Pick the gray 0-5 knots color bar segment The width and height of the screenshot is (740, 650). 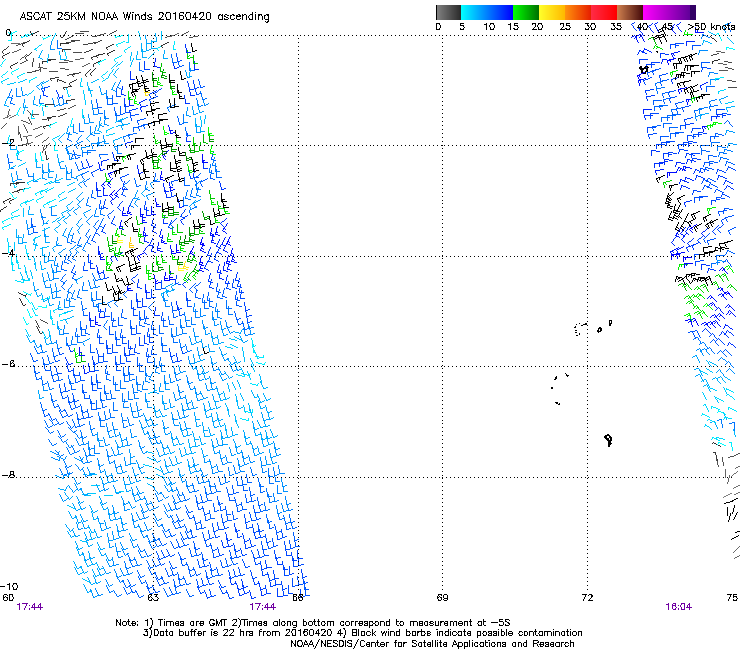(448, 12)
